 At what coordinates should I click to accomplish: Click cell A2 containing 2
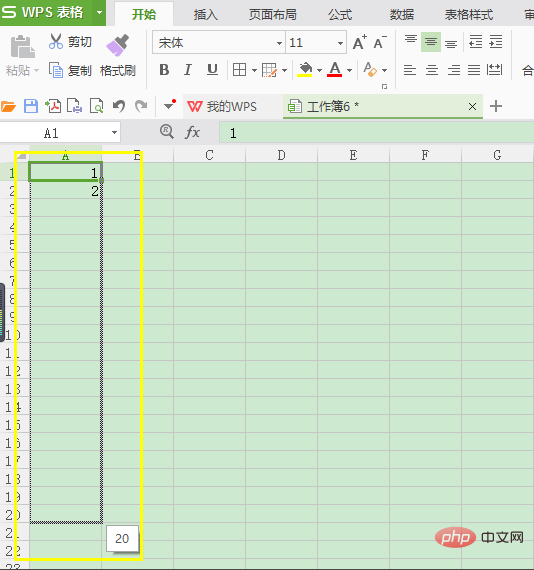pos(65,190)
